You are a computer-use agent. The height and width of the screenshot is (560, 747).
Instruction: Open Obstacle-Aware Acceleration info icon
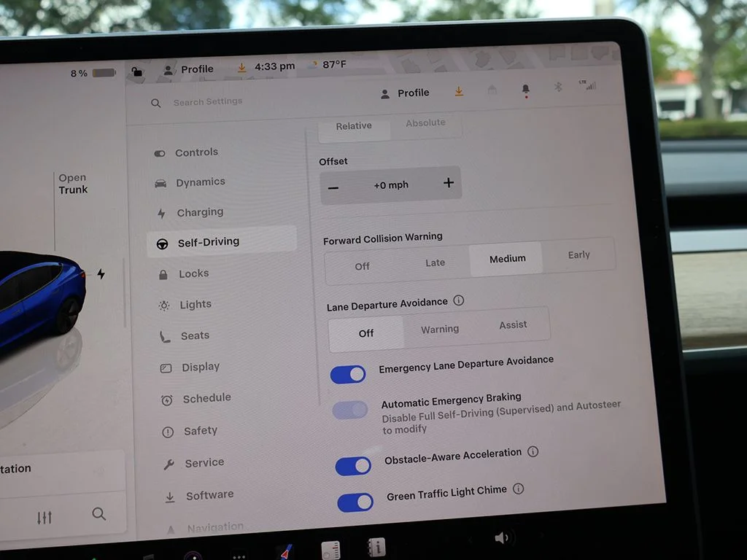point(533,451)
